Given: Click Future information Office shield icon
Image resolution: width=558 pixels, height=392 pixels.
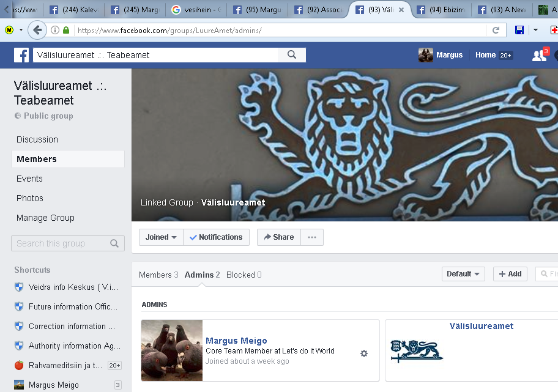Looking at the screenshot, I should (19, 306).
